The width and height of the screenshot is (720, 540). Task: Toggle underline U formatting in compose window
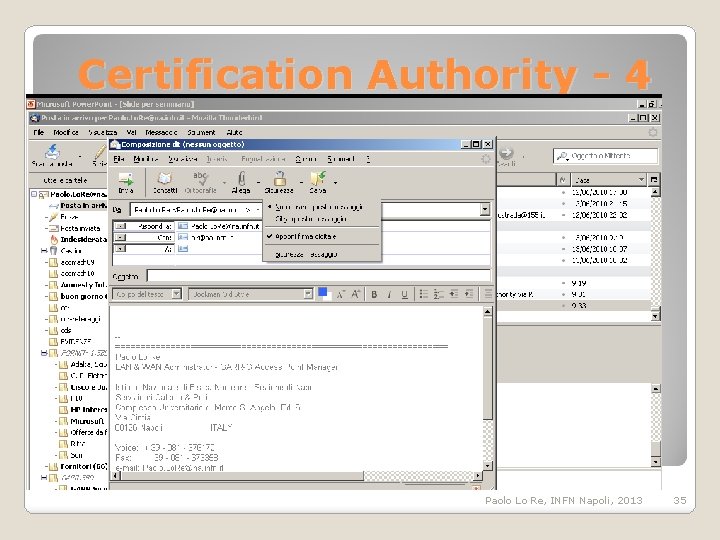(404, 294)
